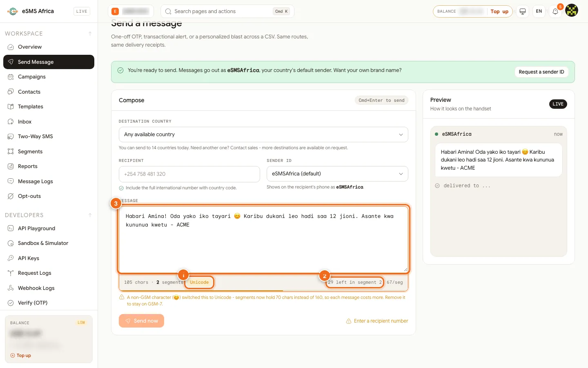Click into the message text area

point(263,239)
